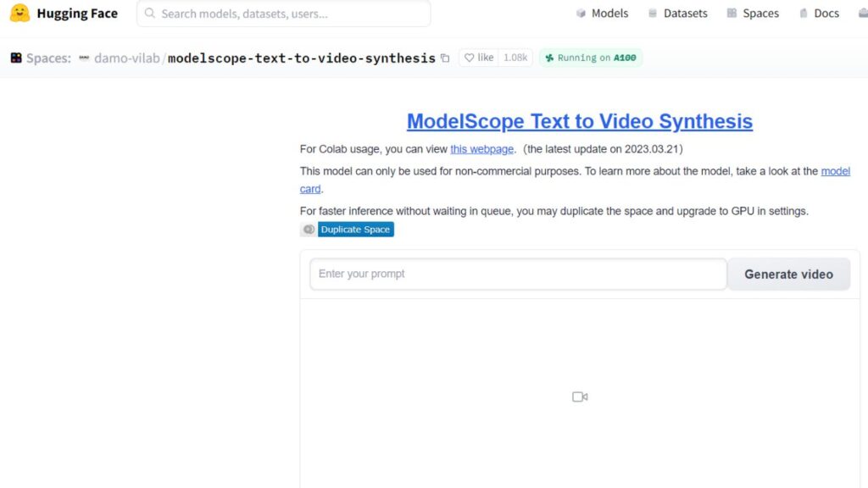Screen dimensions: 868x488
Task: View the 1.08k likes count
Action: click(515, 58)
